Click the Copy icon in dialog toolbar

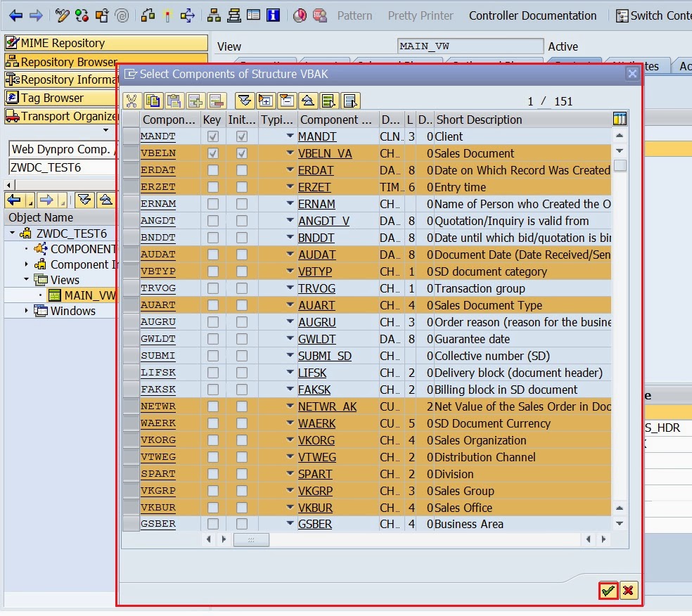click(153, 101)
